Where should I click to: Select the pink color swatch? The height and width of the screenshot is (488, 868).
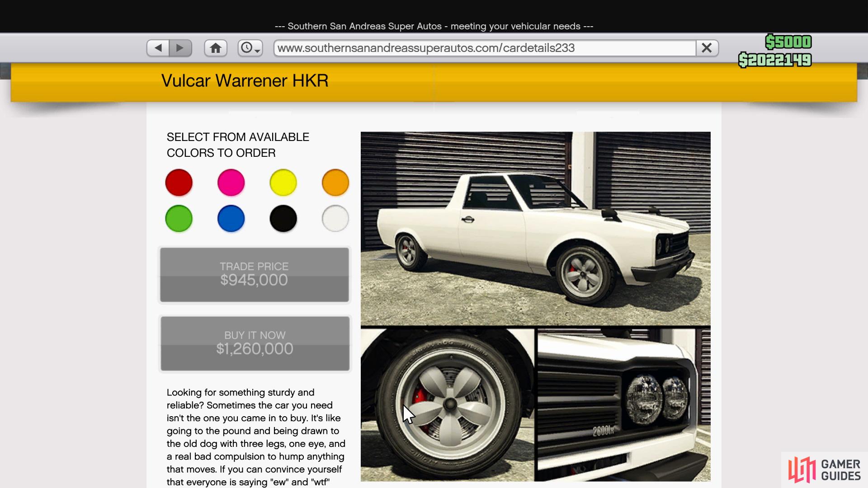click(x=231, y=183)
